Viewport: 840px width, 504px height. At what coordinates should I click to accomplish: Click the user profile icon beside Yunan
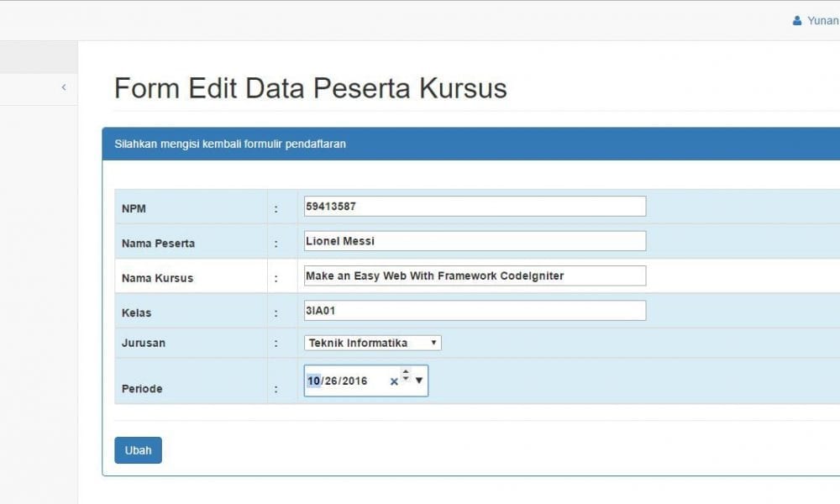(x=797, y=21)
